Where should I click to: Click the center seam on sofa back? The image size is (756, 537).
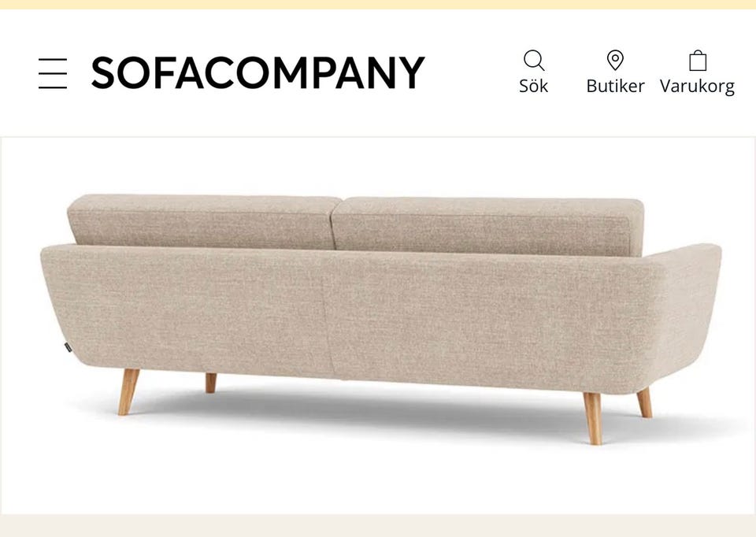[327, 313]
